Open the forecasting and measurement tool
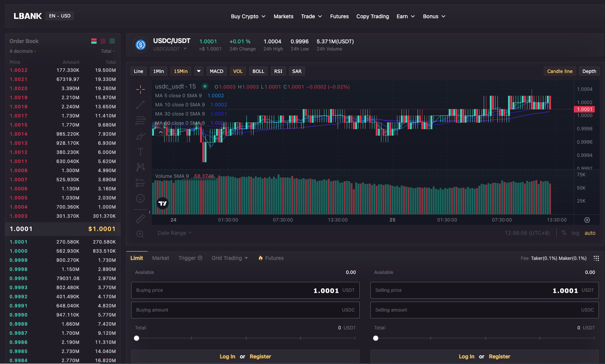This screenshot has height=364, width=605. [x=140, y=183]
